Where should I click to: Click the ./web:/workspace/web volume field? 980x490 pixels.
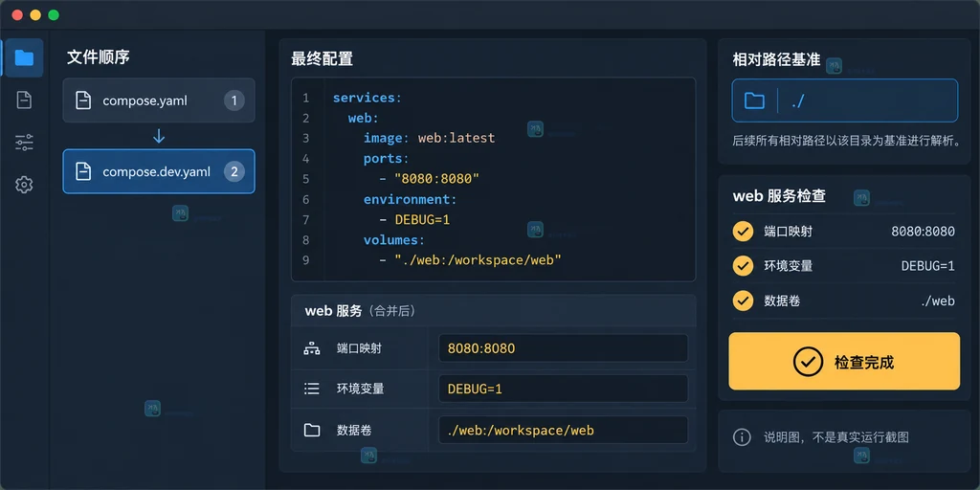[563, 430]
